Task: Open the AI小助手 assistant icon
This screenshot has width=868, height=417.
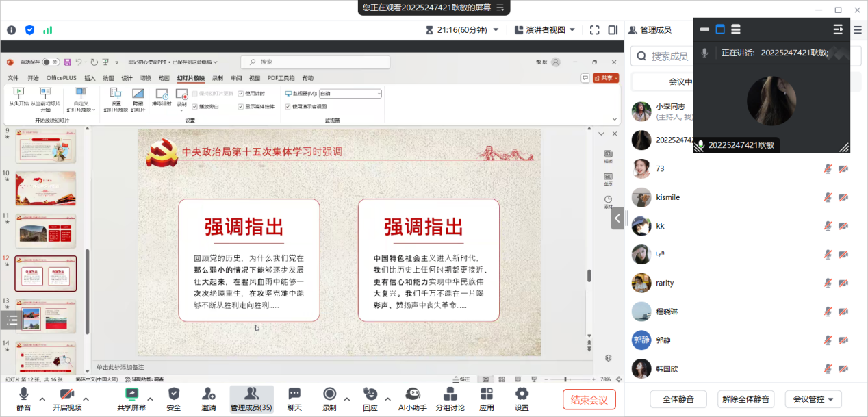Action: 412,394
